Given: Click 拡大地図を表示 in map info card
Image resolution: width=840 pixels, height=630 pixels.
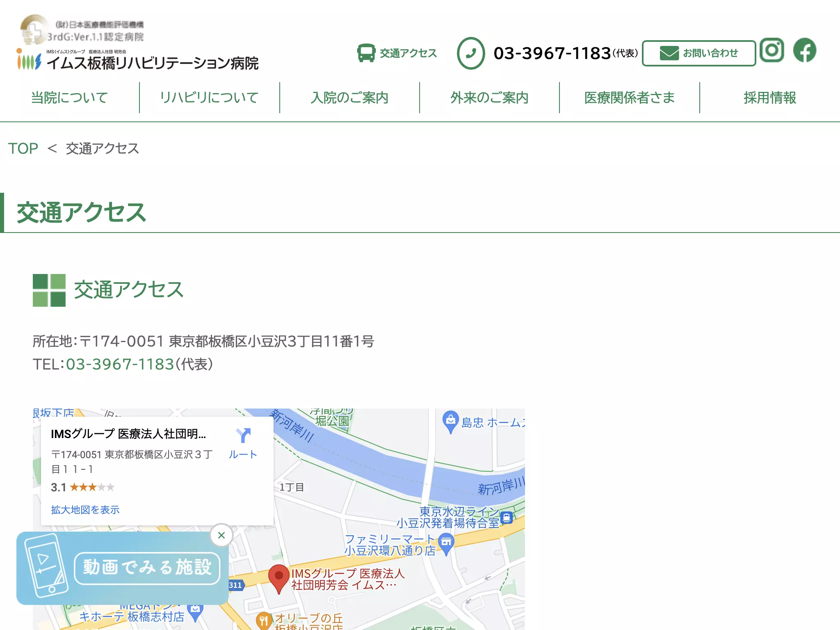Looking at the screenshot, I should (85, 510).
